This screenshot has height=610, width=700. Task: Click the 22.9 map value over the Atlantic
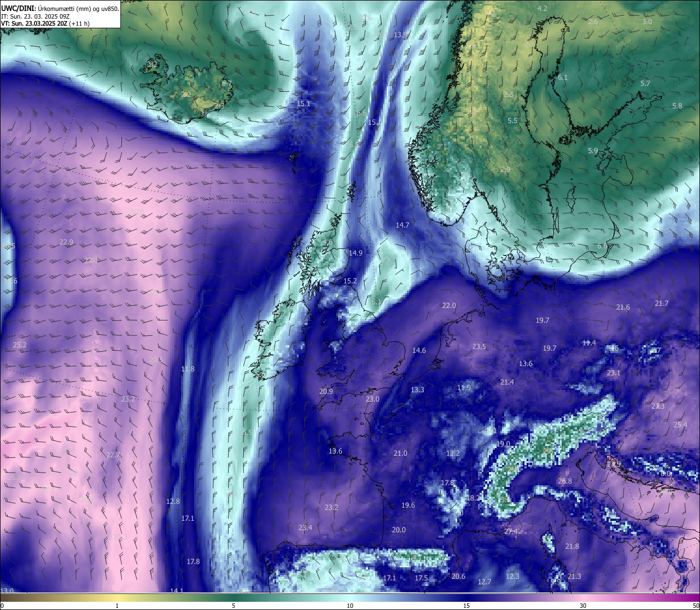[x=66, y=242]
